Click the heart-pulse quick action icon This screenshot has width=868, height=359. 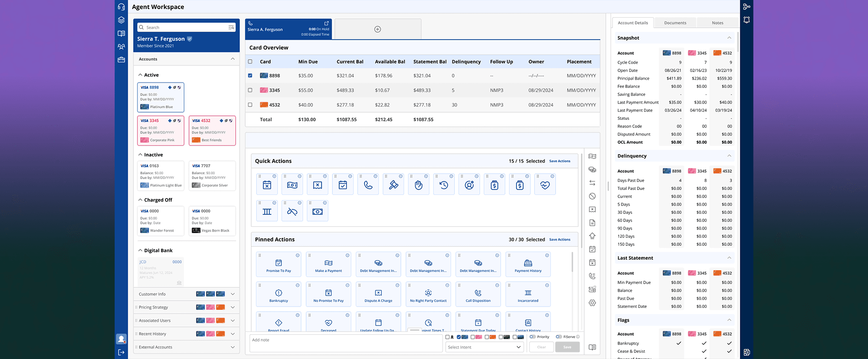coord(545,185)
